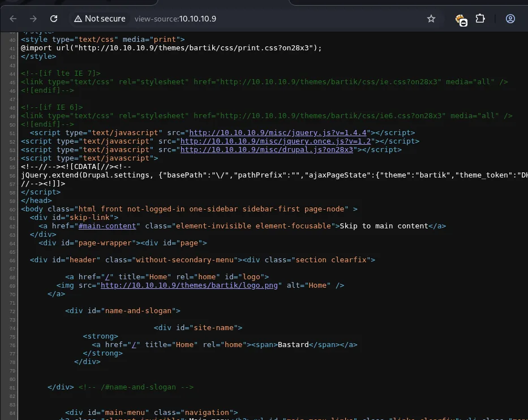
Task: Open the jquery.js?v=1.4.4 script link
Action: [278, 133]
